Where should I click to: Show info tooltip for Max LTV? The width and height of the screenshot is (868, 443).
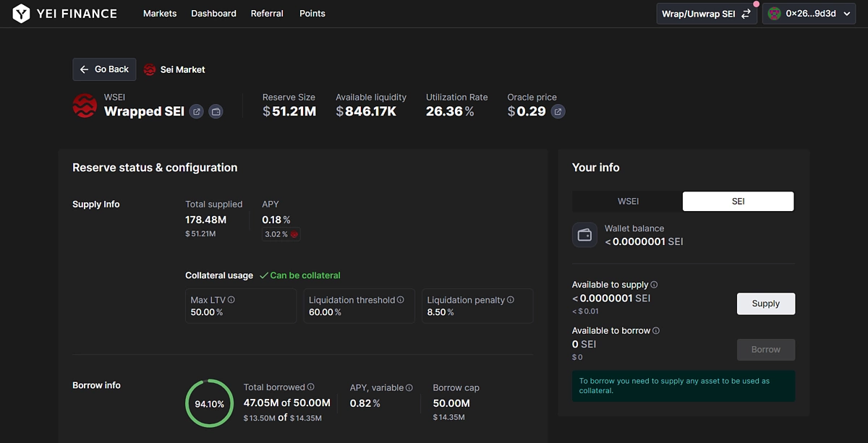pyautogui.click(x=231, y=299)
